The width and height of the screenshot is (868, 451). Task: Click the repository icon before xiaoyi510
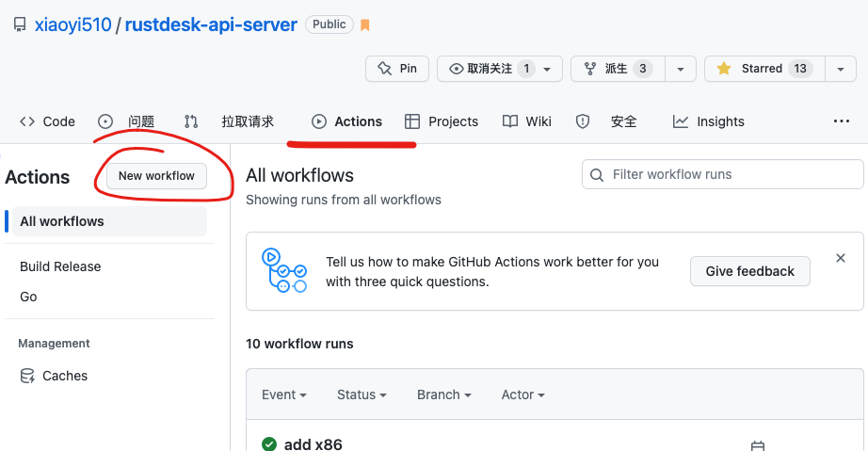tap(19, 25)
